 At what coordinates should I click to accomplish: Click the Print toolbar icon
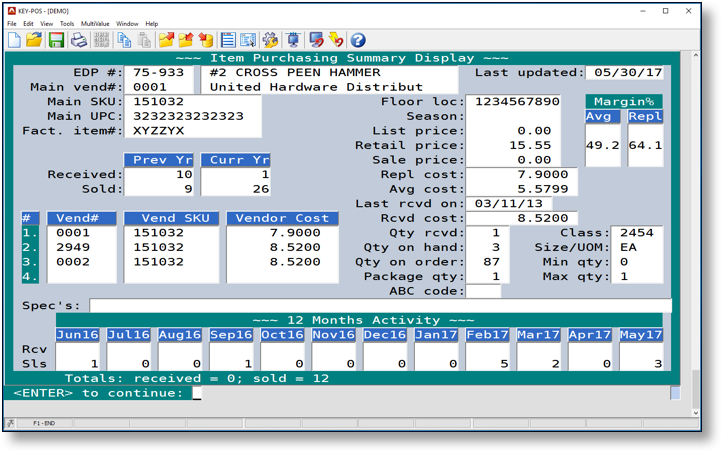click(x=78, y=40)
